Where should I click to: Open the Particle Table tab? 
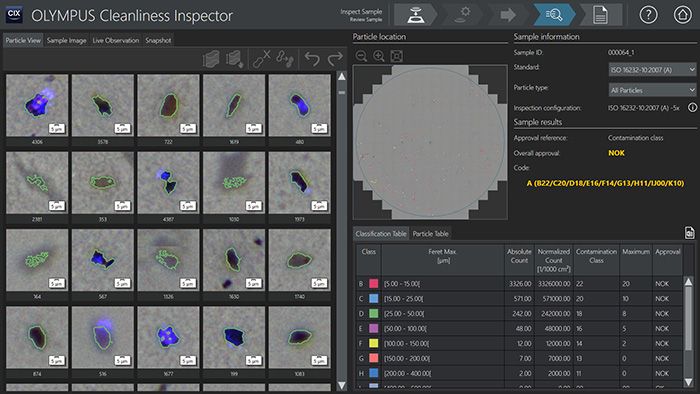click(x=430, y=233)
